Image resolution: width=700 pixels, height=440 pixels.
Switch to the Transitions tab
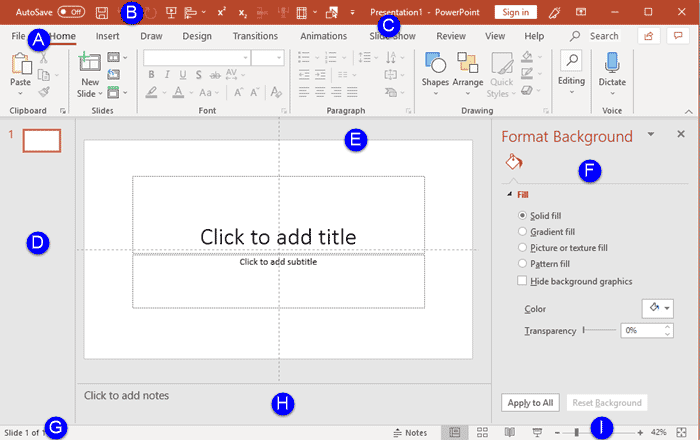[x=255, y=36]
